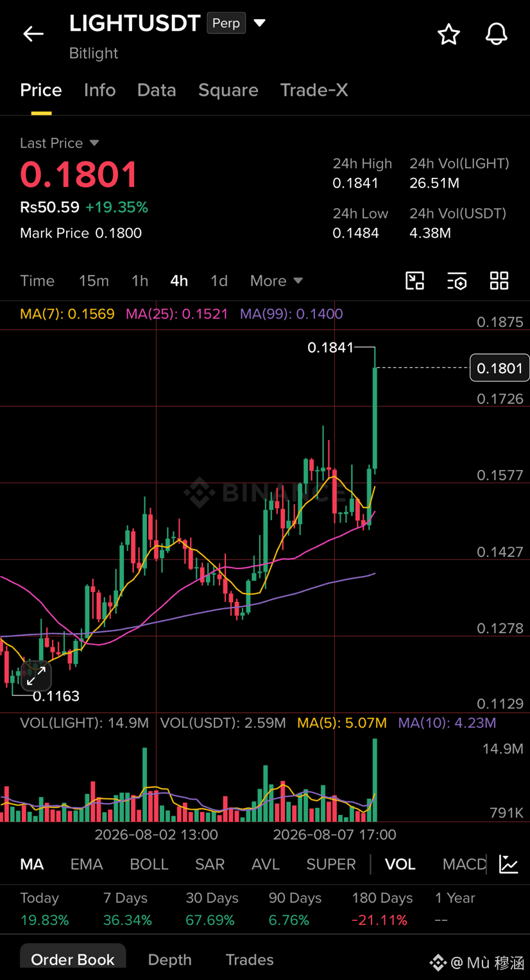The image size is (530, 980).
Task: Tap the 0.1801 current price label
Action: (x=499, y=368)
